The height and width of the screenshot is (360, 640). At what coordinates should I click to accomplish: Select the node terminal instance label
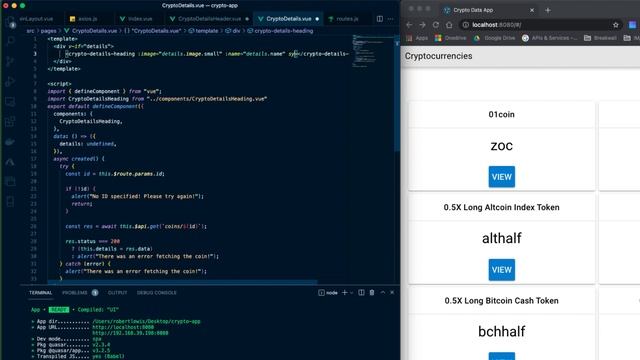[328, 293]
